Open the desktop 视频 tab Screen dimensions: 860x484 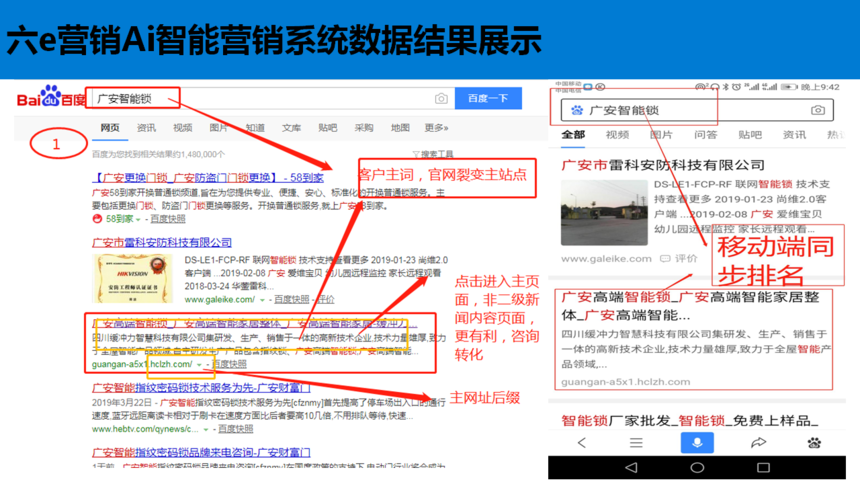[x=183, y=127]
